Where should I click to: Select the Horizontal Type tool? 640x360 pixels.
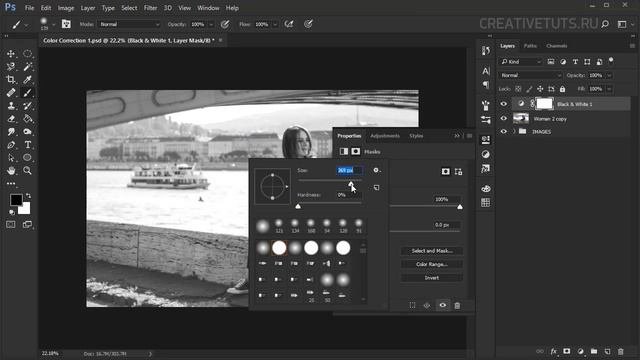[27, 145]
